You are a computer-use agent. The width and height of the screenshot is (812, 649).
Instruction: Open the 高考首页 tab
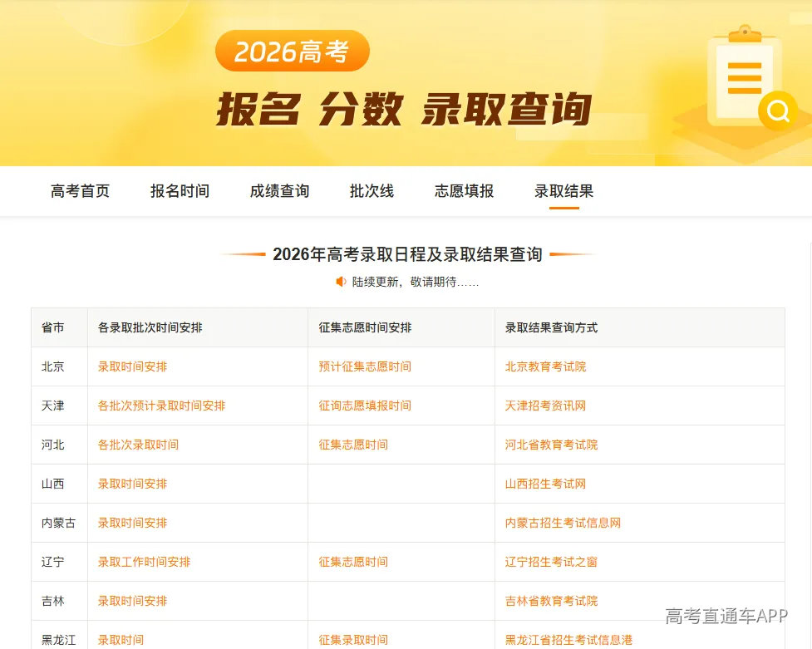point(81,191)
